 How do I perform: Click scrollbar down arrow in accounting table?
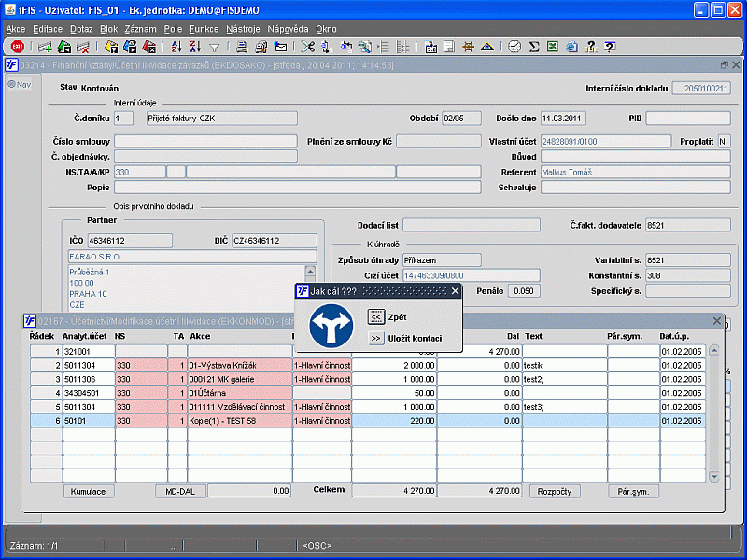coord(714,477)
